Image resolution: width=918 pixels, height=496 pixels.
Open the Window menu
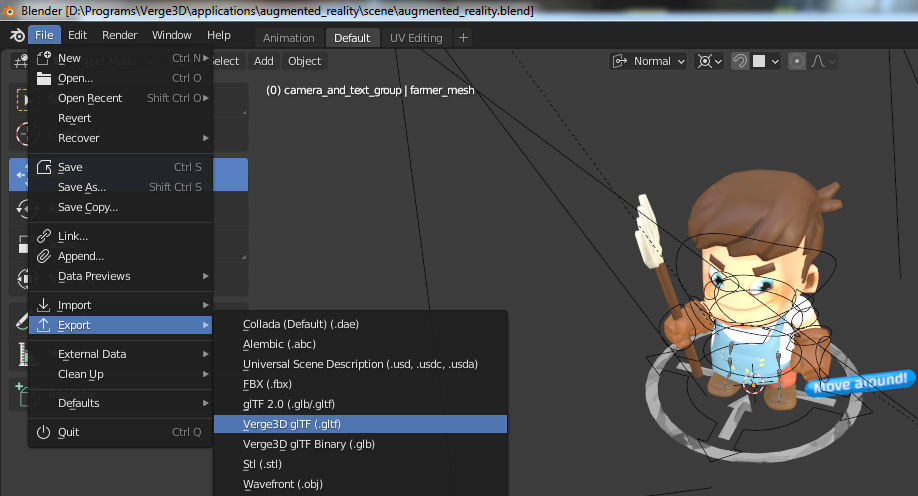pyautogui.click(x=172, y=35)
